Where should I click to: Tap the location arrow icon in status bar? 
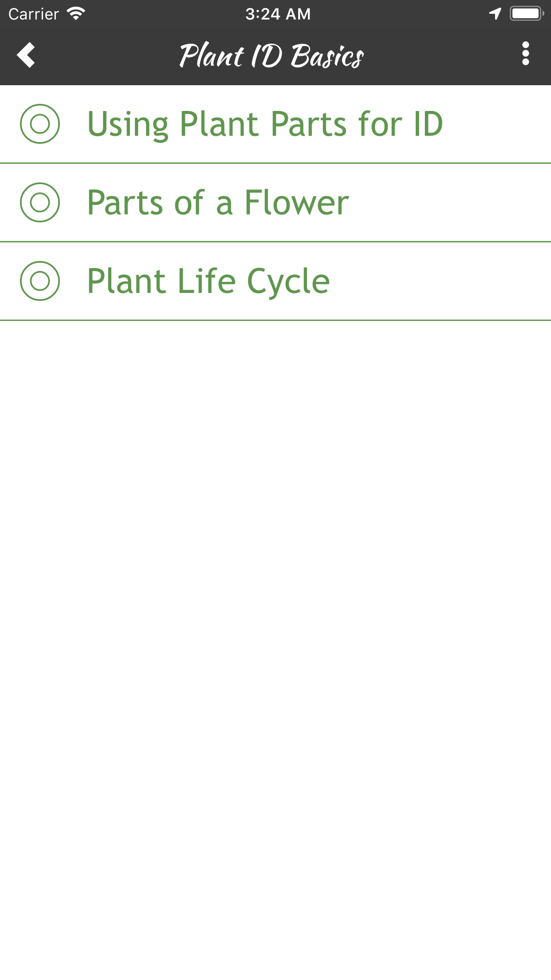495,14
